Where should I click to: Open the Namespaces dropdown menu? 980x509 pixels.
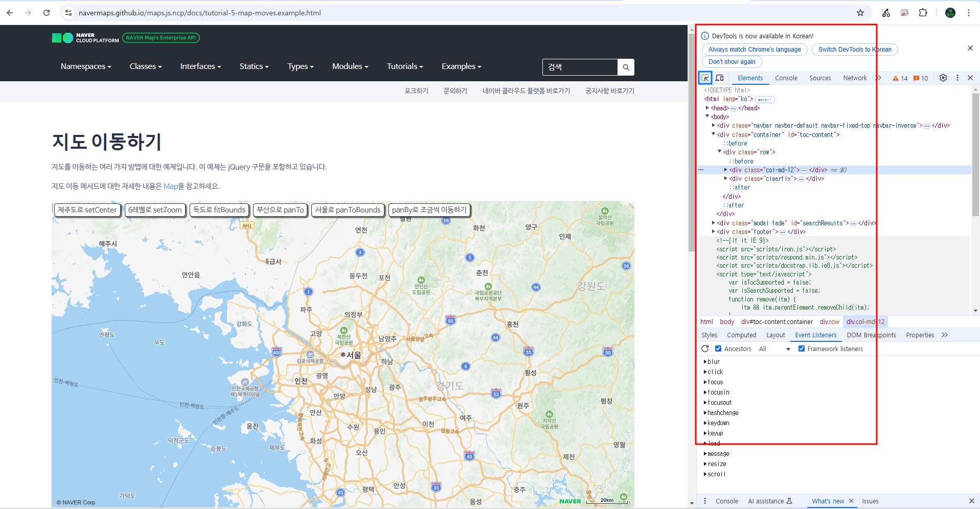click(x=86, y=66)
